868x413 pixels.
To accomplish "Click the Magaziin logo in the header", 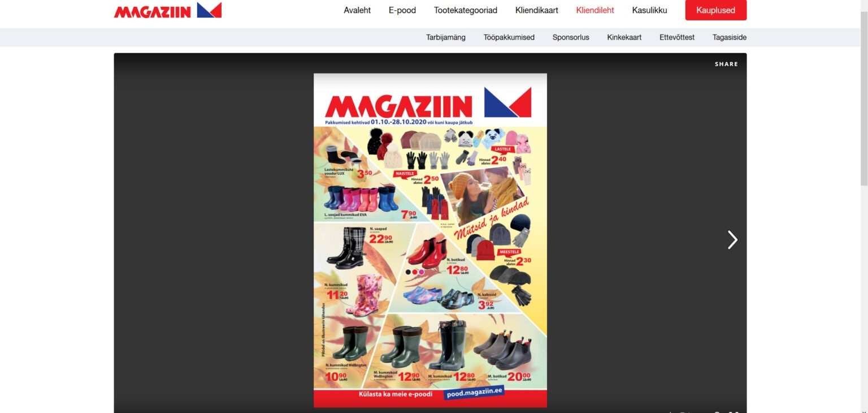I will point(168,10).
